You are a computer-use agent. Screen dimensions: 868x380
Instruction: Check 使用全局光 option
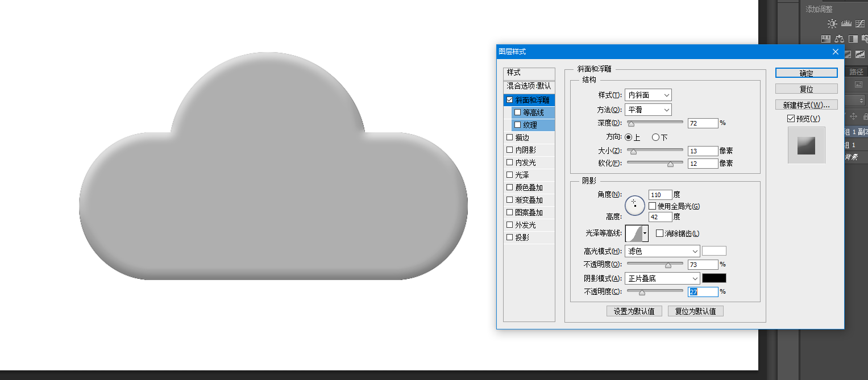pos(653,206)
